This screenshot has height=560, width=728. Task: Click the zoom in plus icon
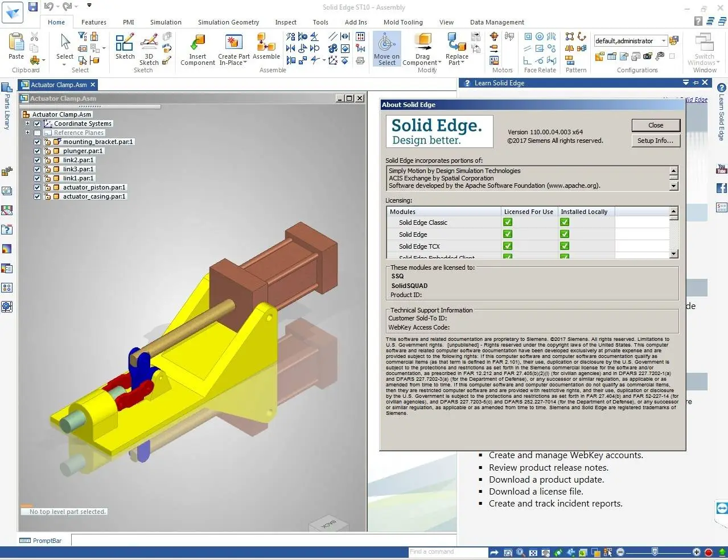point(696,552)
